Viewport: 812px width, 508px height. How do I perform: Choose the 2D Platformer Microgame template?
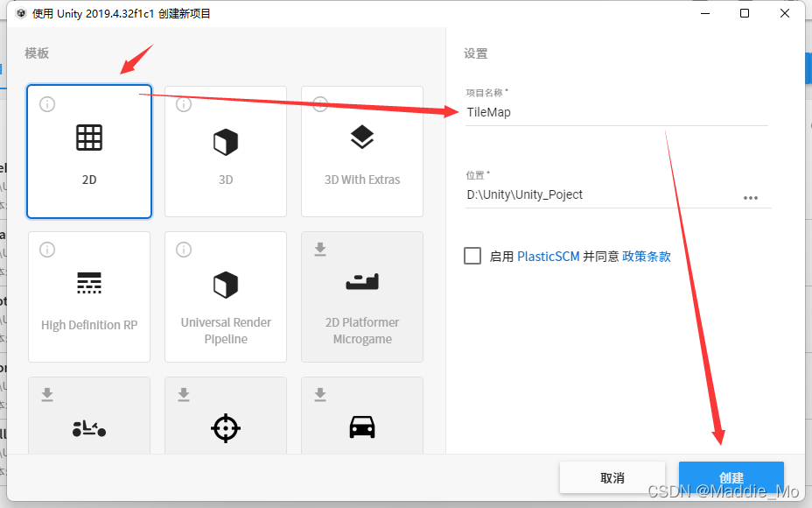(x=362, y=297)
